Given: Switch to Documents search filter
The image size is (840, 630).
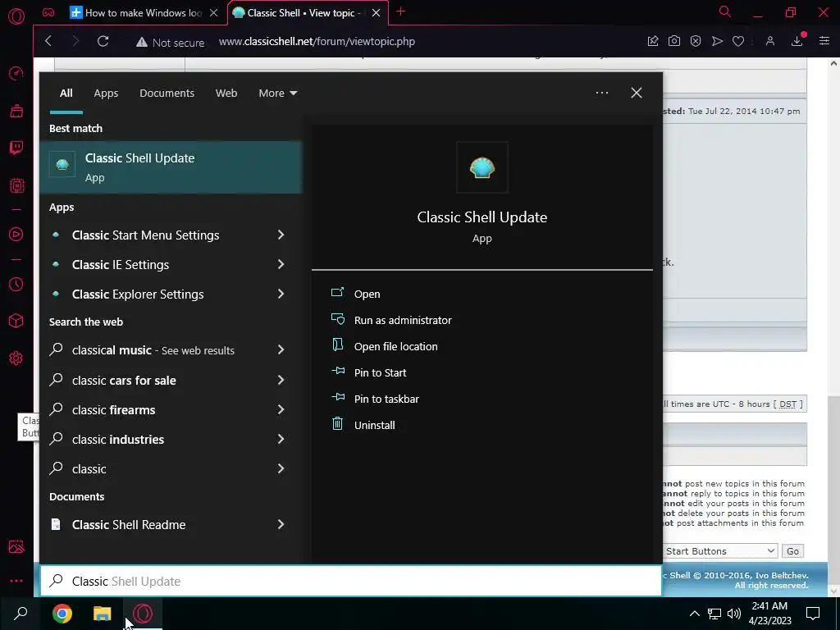Looking at the screenshot, I should [167, 94].
